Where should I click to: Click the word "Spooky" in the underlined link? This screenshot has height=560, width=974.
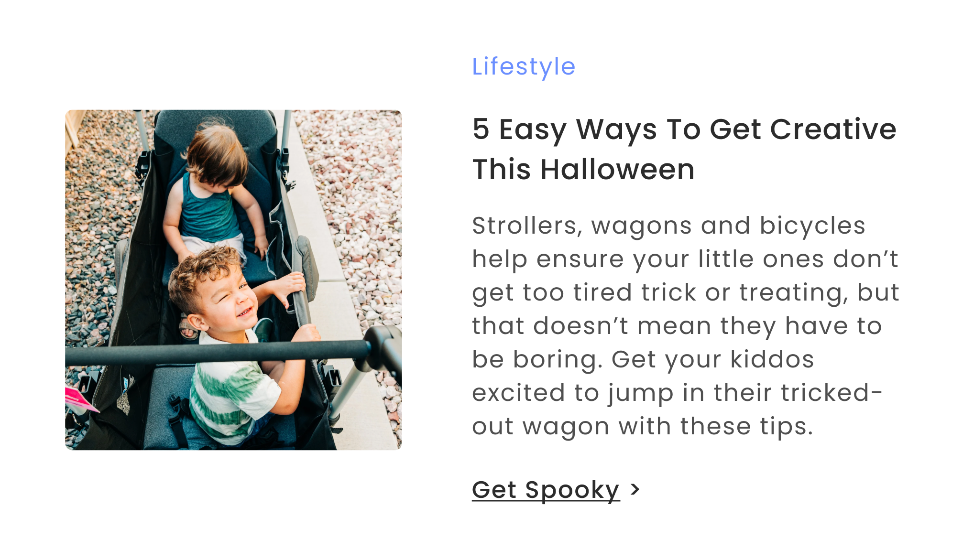572,490
